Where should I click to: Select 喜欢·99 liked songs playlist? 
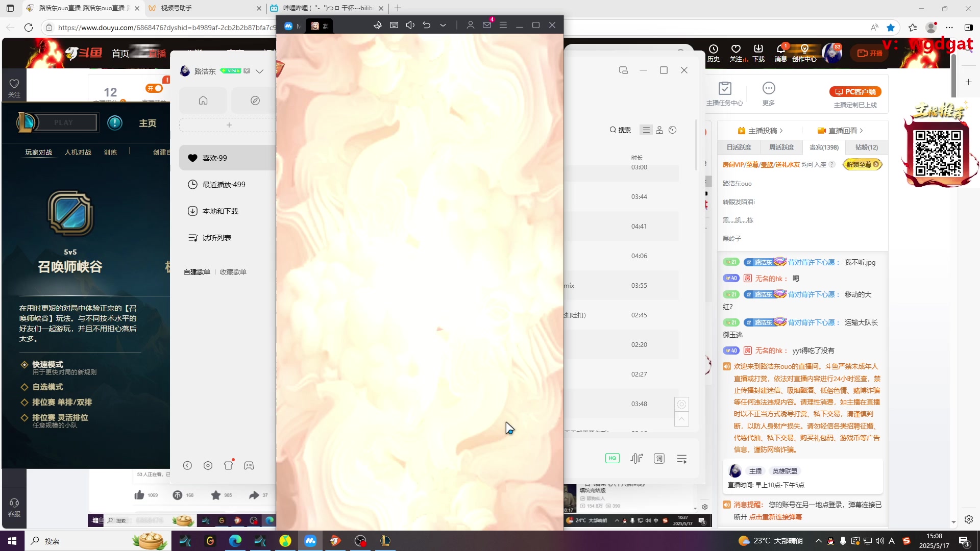pyautogui.click(x=228, y=158)
